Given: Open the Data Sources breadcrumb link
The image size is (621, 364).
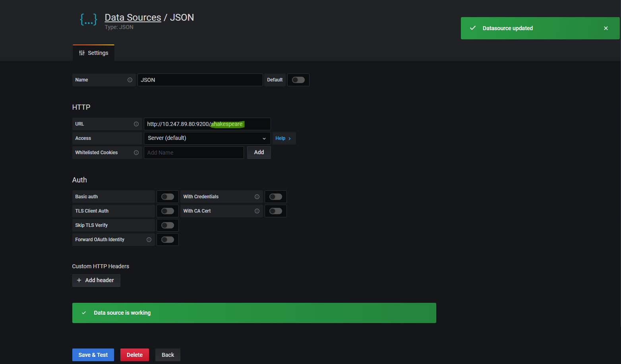Looking at the screenshot, I should [x=133, y=17].
